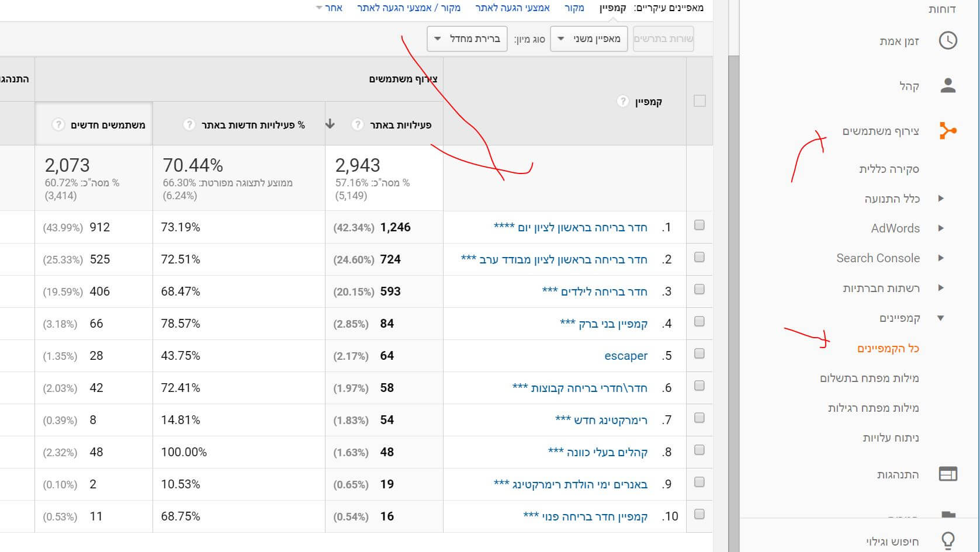Screen dimensions: 980x552
Task: Check the box for row 1 campaign
Action: [699, 225]
